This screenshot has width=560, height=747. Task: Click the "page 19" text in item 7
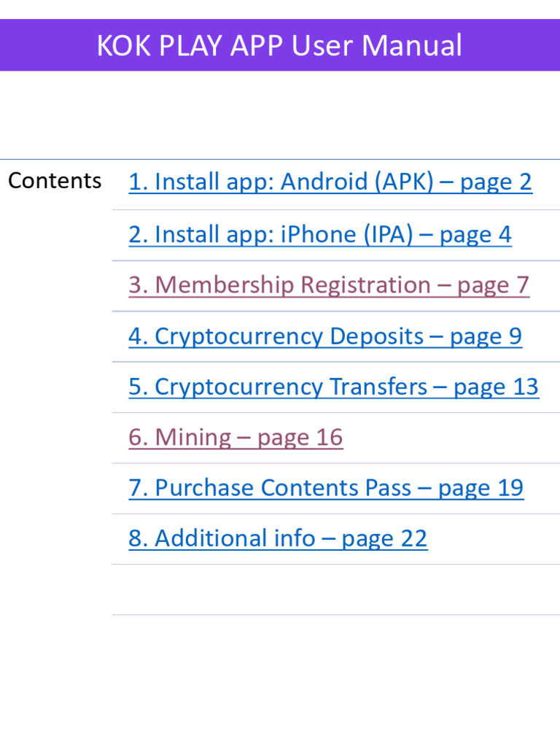(x=481, y=488)
